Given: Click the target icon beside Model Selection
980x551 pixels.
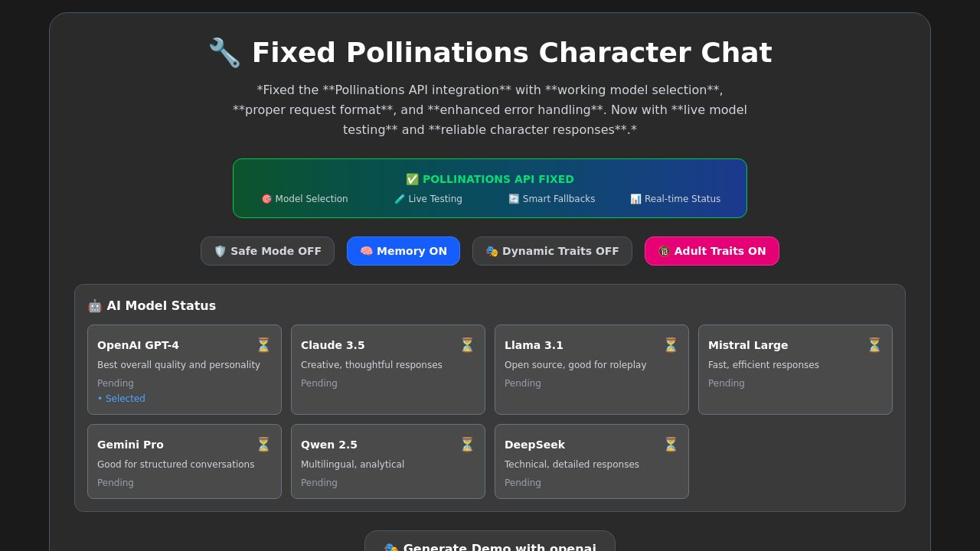Looking at the screenshot, I should click(266, 199).
